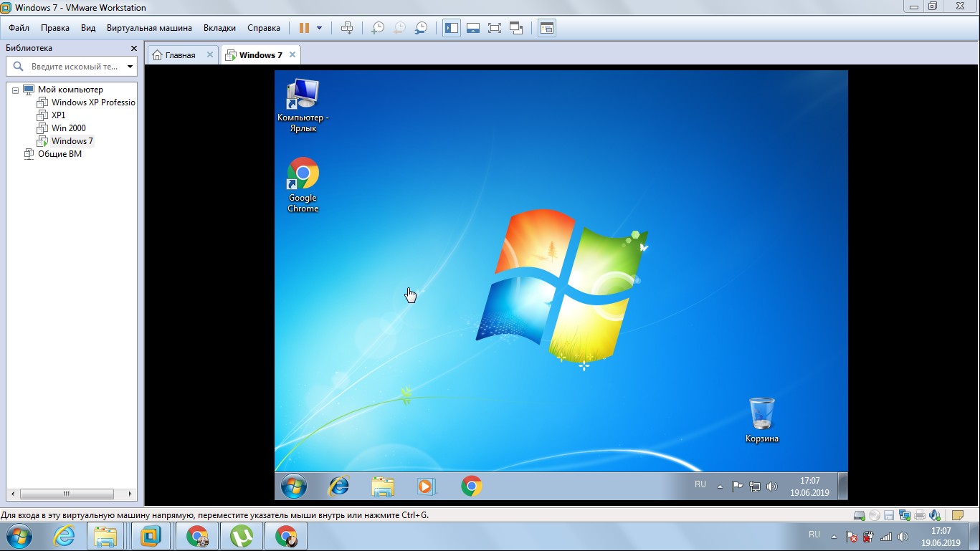This screenshot has height=551, width=980.
Task: Select Windows 7 in the library tree
Action: click(x=72, y=141)
